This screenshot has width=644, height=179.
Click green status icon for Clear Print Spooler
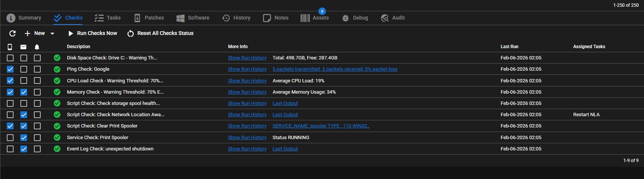57,126
